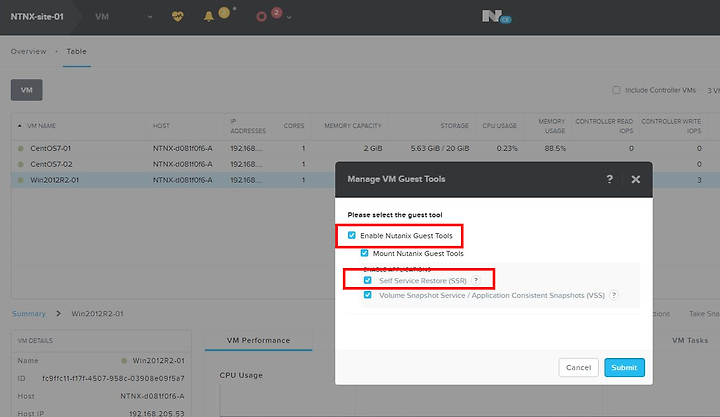Screen dimensions: 720x417
Task: Open the VM Tasks tab
Action: coord(690,340)
